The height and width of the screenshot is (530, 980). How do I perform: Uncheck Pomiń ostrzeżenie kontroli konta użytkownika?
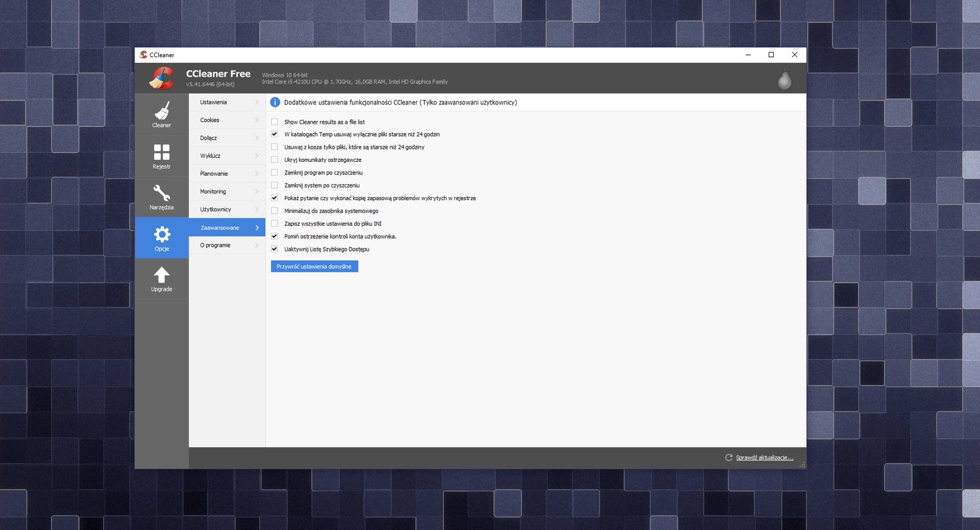[275, 237]
